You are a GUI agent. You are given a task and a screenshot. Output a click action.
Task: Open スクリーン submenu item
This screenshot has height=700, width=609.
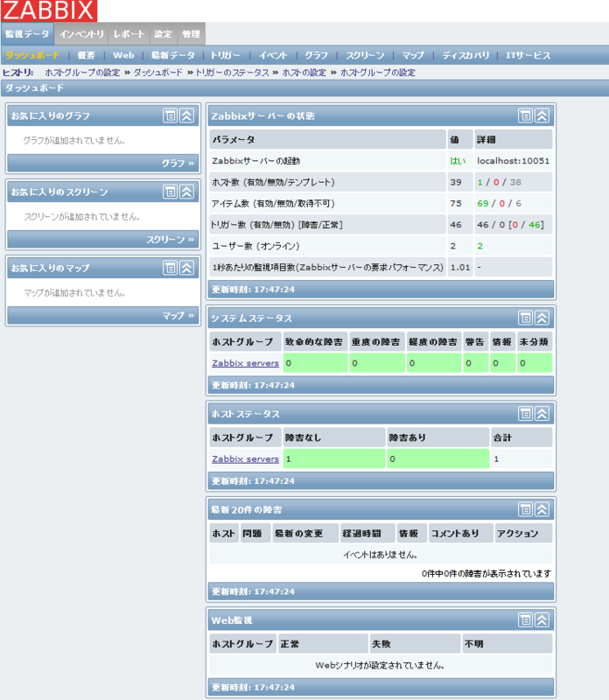(x=365, y=55)
